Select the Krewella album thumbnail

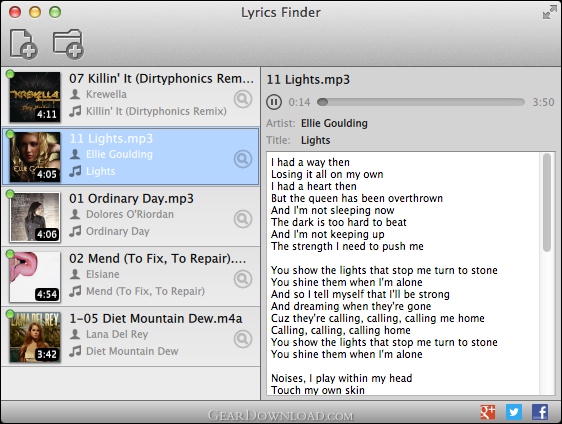tap(35, 97)
